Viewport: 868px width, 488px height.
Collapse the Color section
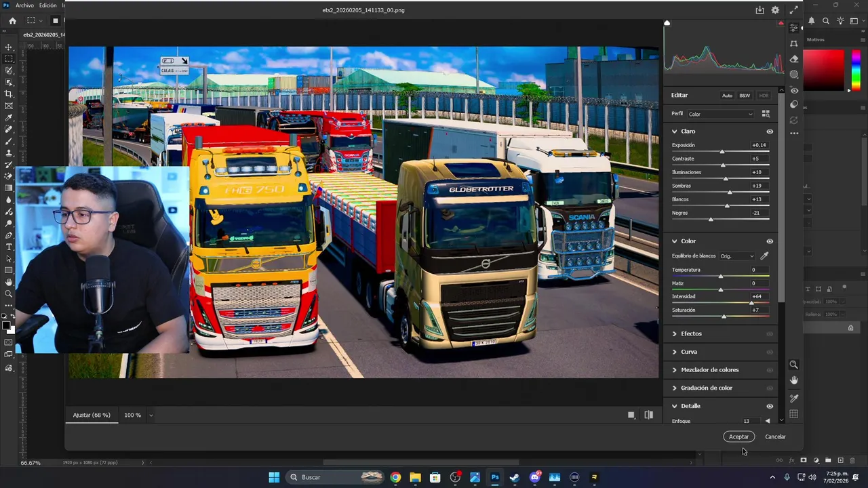coord(674,241)
